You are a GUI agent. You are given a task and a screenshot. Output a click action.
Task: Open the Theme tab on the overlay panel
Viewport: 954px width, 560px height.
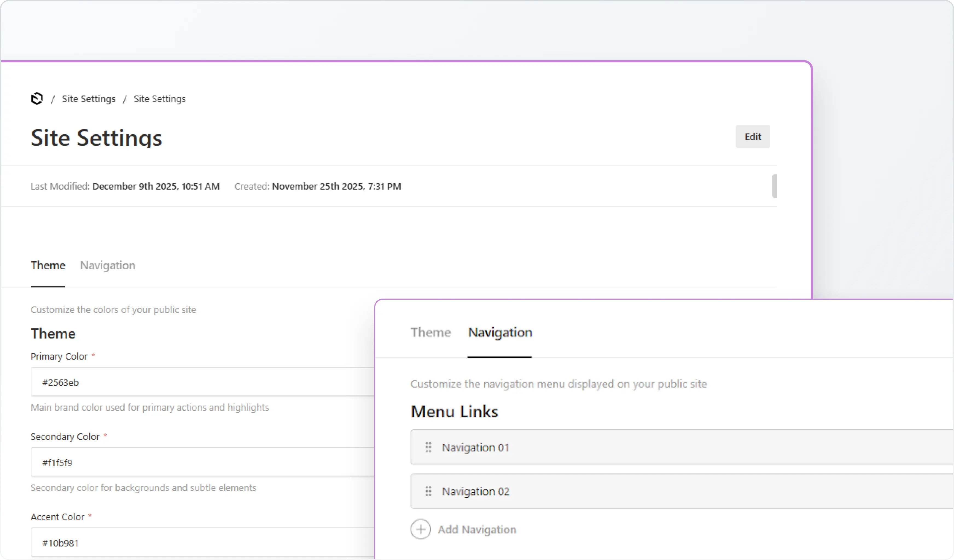click(x=431, y=332)
